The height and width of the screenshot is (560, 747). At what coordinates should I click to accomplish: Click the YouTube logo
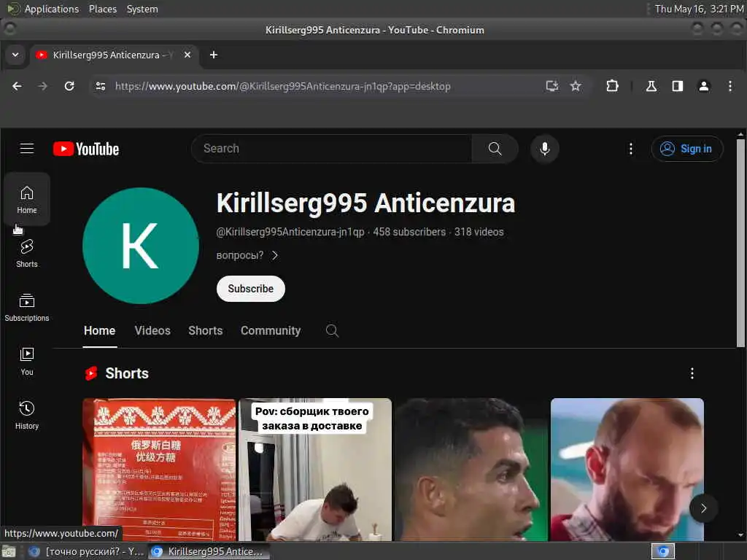pos(86,149)
